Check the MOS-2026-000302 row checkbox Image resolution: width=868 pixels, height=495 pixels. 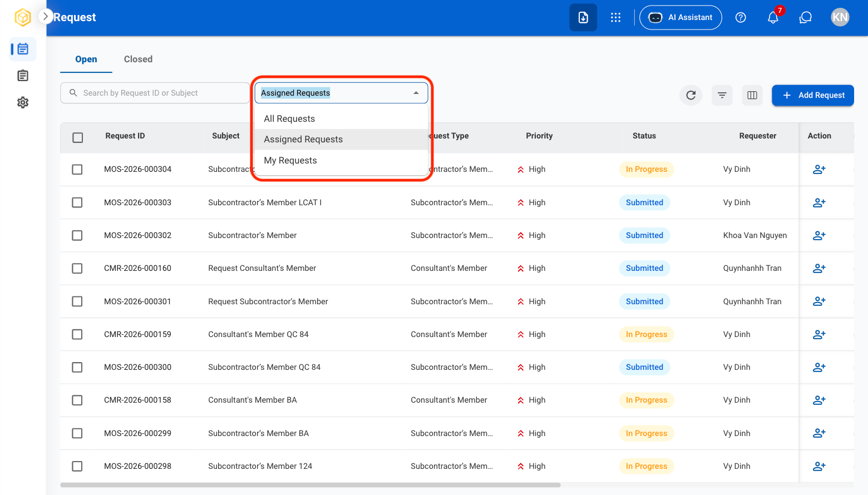(x=77, y=235)
